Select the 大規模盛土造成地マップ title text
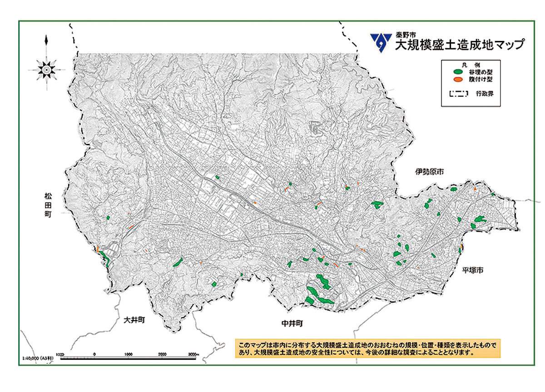This screenshot has height=392, width=545. point(460,45)
